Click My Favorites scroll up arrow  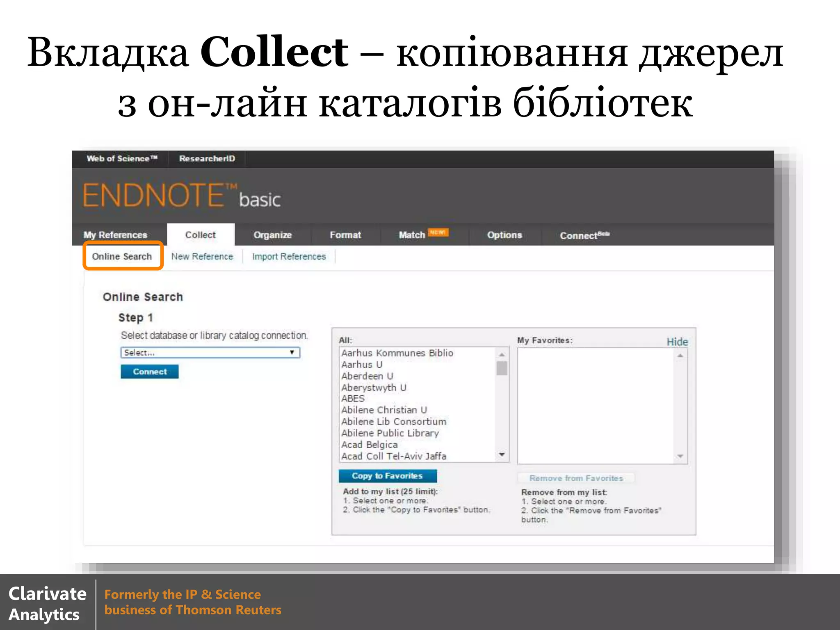click(680, 356)
